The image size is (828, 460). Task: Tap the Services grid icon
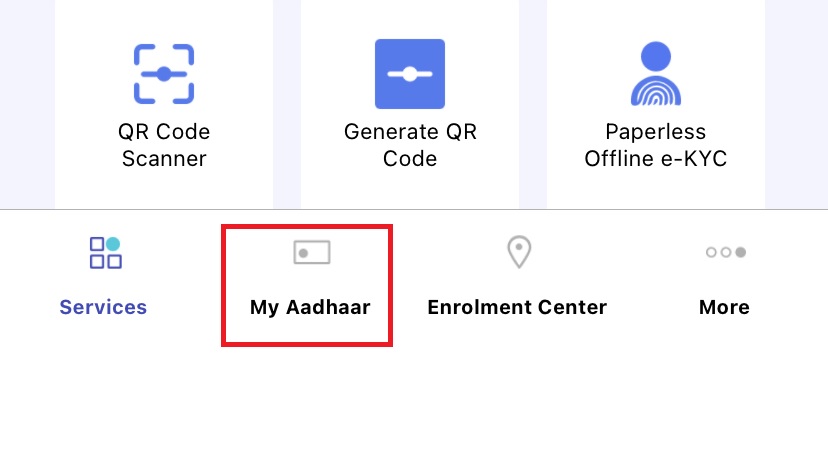pos(106,252)
